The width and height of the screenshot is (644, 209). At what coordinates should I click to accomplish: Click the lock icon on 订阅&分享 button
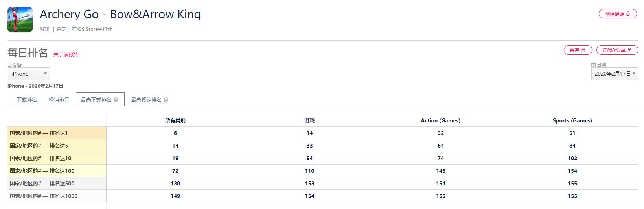(x=629, y=50)
